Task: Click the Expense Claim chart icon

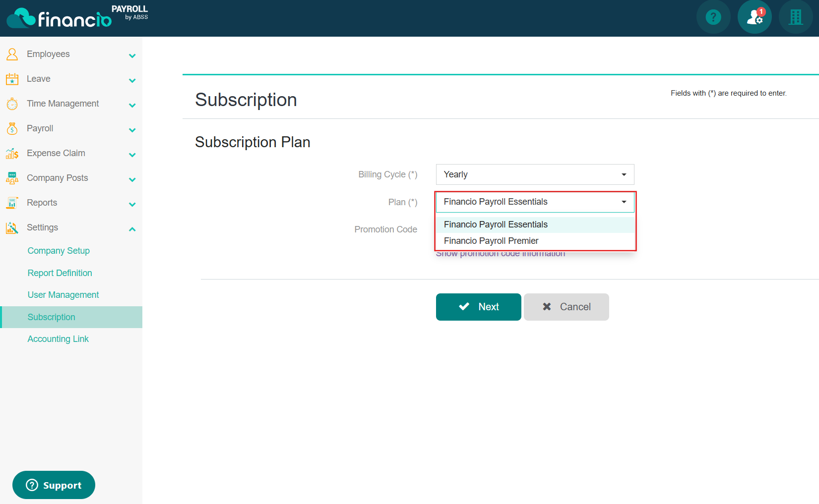Action: point(12,153)
